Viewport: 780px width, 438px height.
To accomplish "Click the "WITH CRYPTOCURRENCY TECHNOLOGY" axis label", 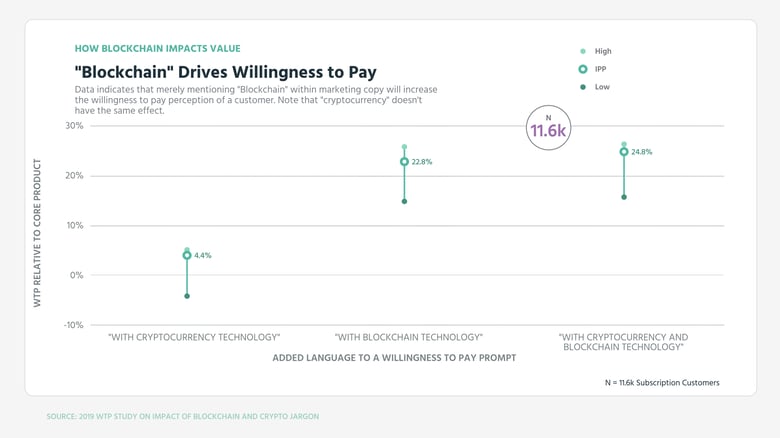I will pyautogui.click(x=194, y=337).
